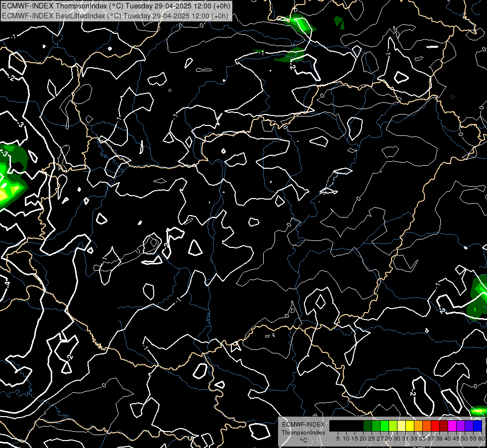
Task: Click the legend tick value 40
Action: [448, 439]
